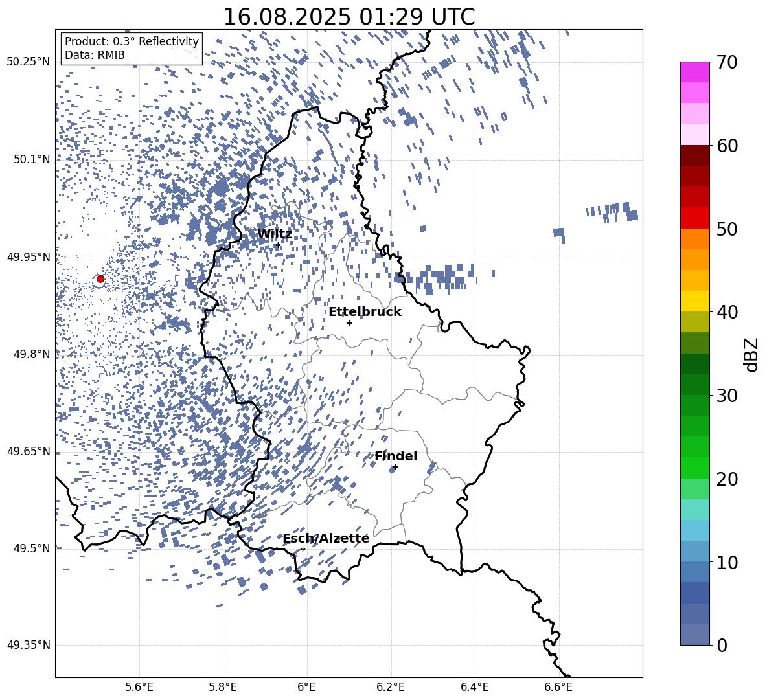Click the colorbar tick label 10
The width and height of the screenshot is (767, 700).
tap(727, 562)
